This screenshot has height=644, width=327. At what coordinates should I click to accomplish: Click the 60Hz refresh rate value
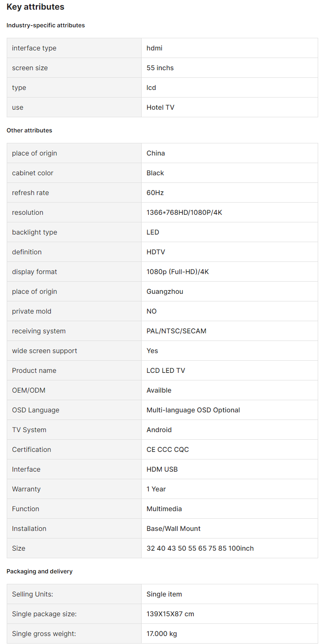[x=155, y=193]
